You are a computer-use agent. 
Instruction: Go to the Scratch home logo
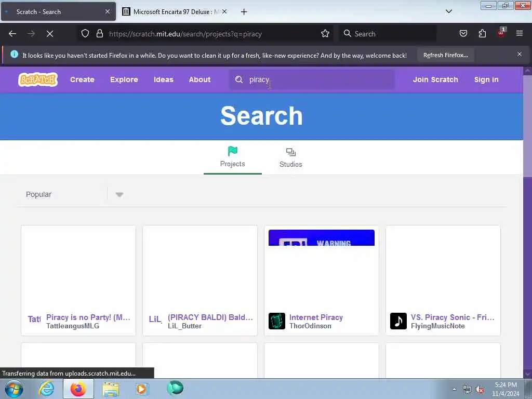[x=38, y=79]
